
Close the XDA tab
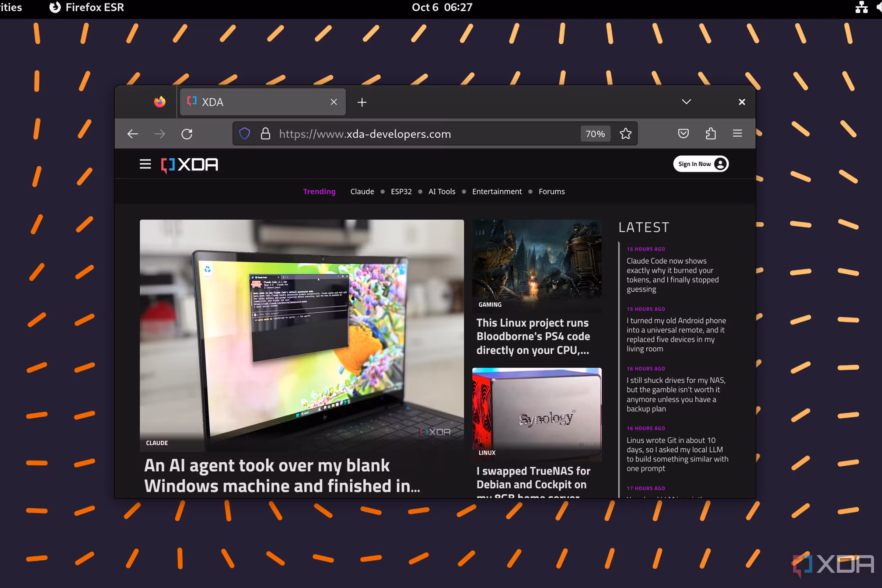(334, 102)
